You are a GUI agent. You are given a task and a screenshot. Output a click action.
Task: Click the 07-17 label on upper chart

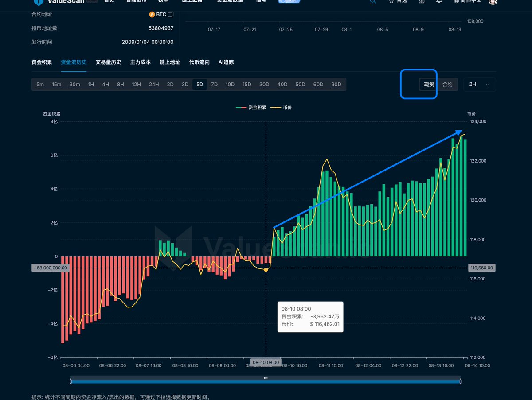pyautogui.click(x=214, y=30)
